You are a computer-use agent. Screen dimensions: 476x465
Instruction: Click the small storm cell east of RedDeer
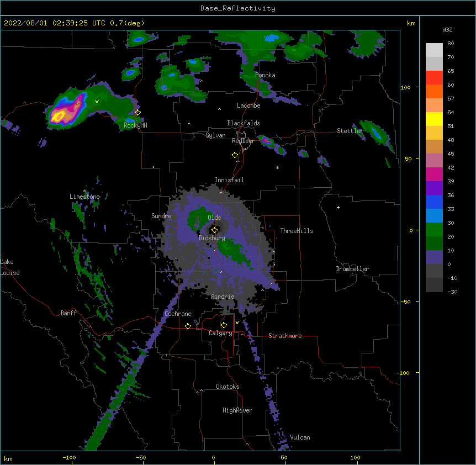pos(267,140)
